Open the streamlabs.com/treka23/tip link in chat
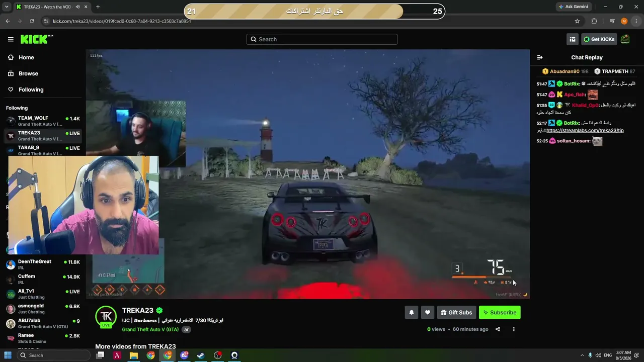Screen dimensions: 644x362 (x=585, y=130)
